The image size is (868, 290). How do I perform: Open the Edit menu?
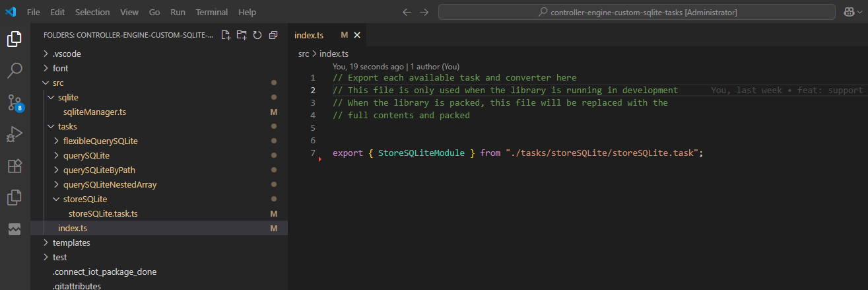pyautogui.click(x=57, y=12)
